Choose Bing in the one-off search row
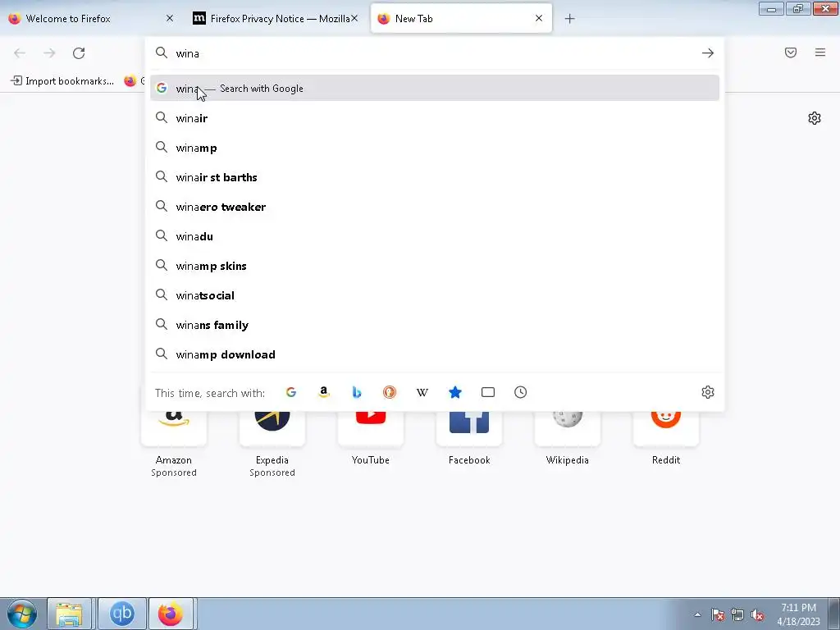This screenshot has height=630, width=840. click(x=356, y=392)
